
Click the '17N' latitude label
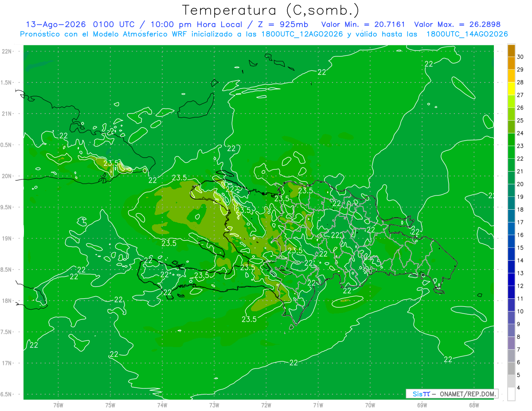coord(8,363)
